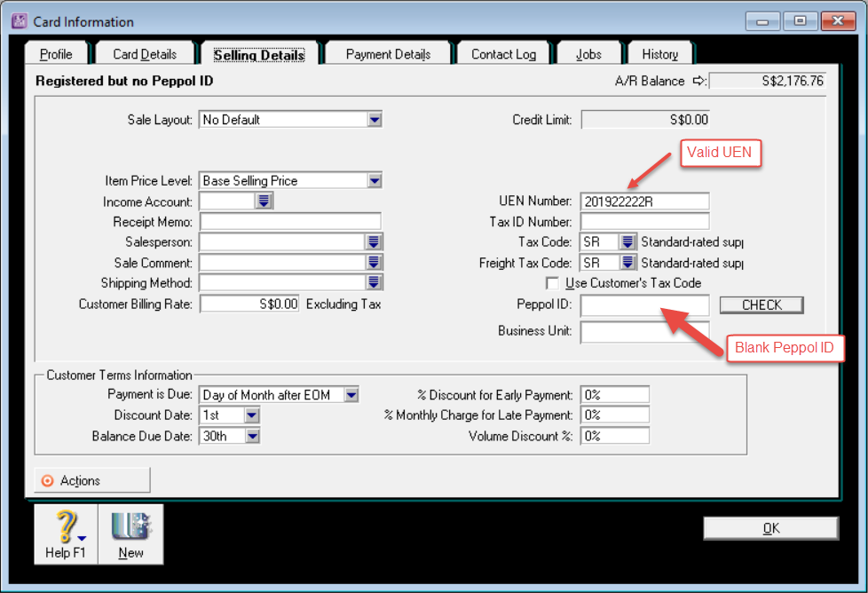The height and width of the screenshot is (593, 868).
Task: Click the Card Information window title icon
Action: [x=19, y=21]
